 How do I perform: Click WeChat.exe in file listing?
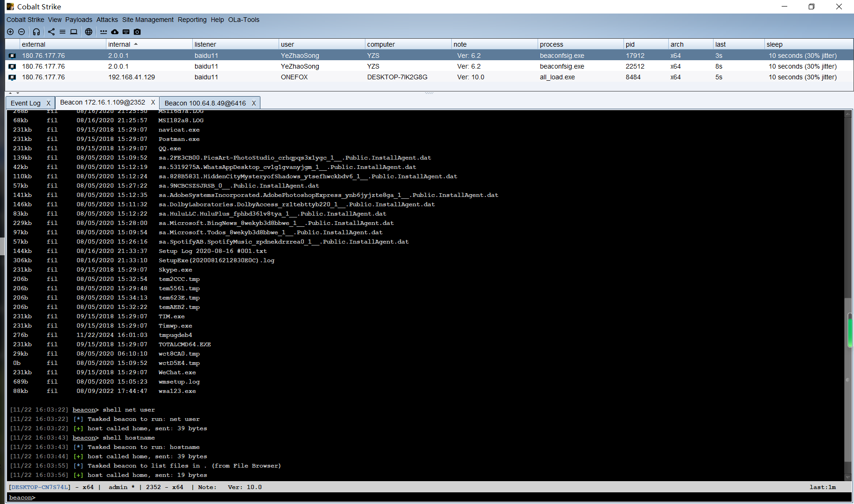tap(177, 372)
